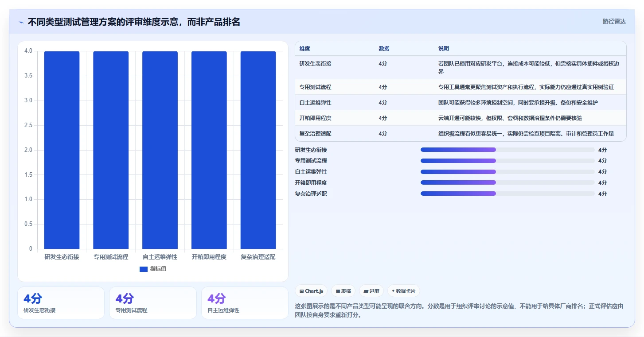The image size is (644, 337).
Task: Click the footnote paragraph starting 这张图展示的是
Action: point(459,310)
